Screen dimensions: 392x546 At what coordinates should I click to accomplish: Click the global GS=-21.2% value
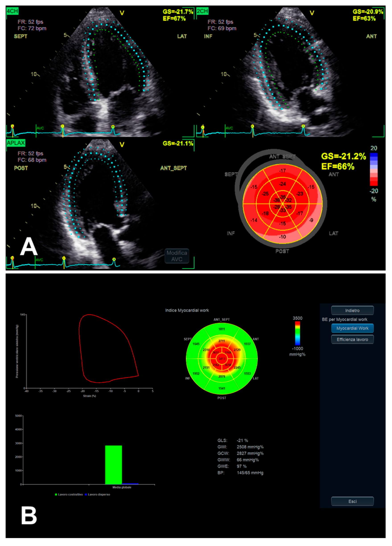pos(344,156)
